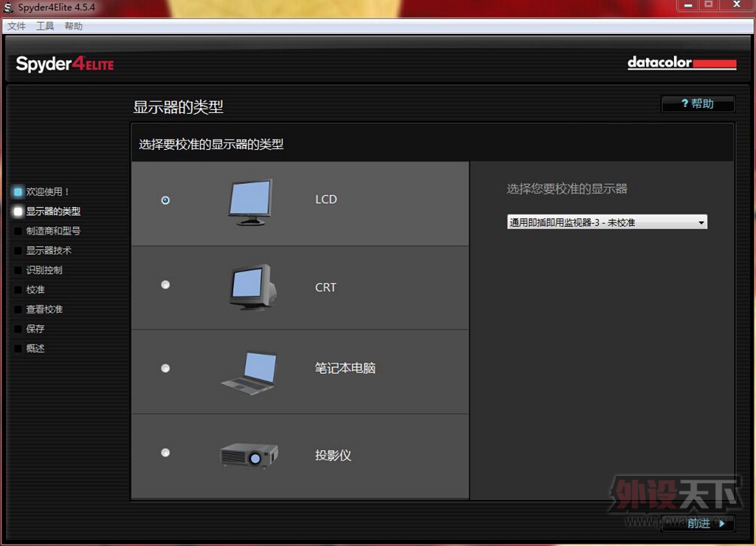756x546 pixels.
Task: Select the 查看校准 step in sidebar
Action: (x=38, y=309)
